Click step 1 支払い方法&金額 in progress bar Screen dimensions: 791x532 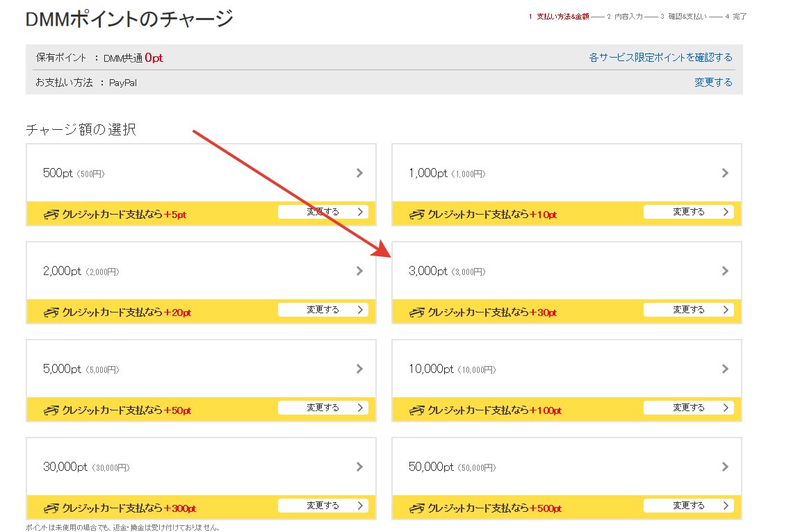[559, 17]
